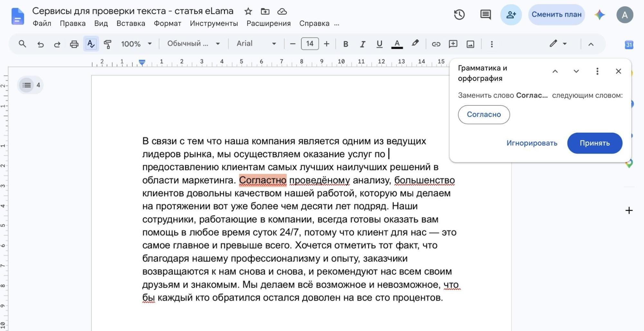Toggle the spelling and grammar check tool

91,44
